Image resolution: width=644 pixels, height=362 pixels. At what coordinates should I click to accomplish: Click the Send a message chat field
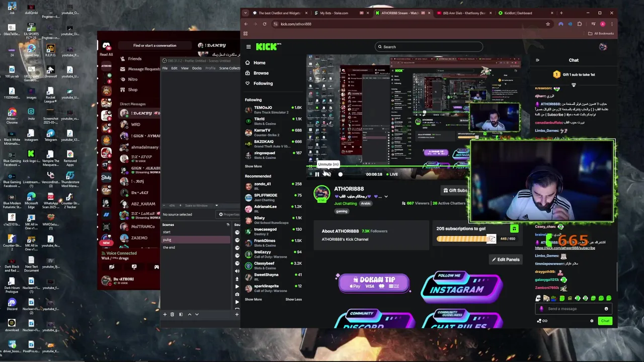(x=574, y=309)
